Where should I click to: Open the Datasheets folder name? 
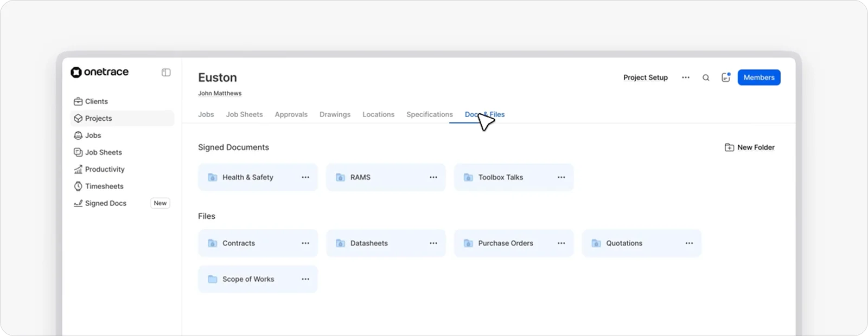tap(369, 243)
